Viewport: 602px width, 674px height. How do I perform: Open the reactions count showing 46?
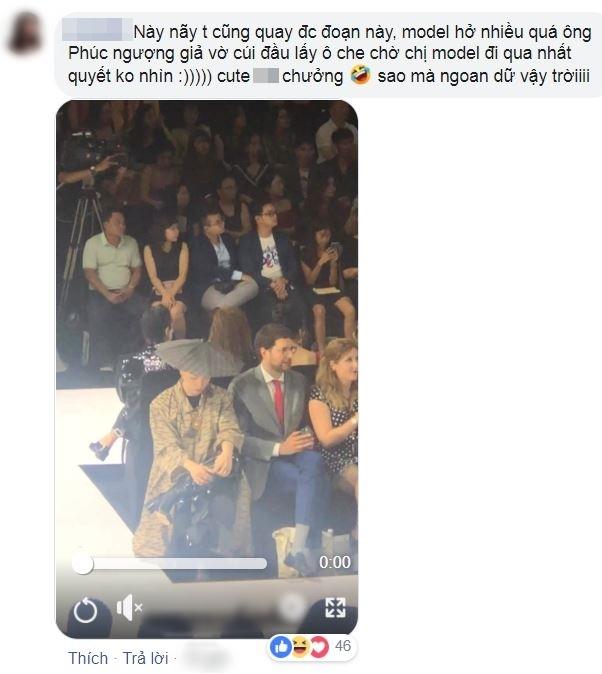click(343, 646)
